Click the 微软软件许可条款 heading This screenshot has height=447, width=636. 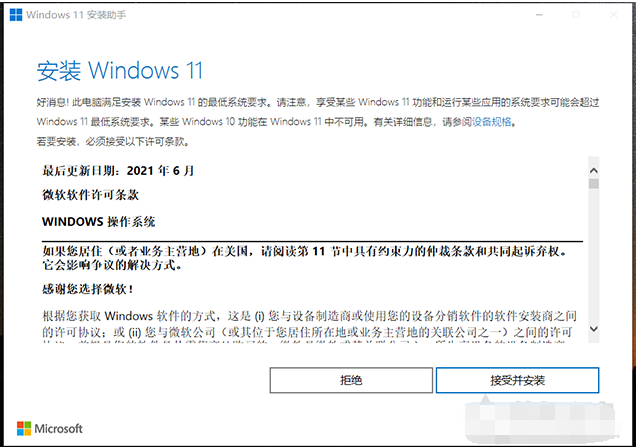[x=90, y=195]
